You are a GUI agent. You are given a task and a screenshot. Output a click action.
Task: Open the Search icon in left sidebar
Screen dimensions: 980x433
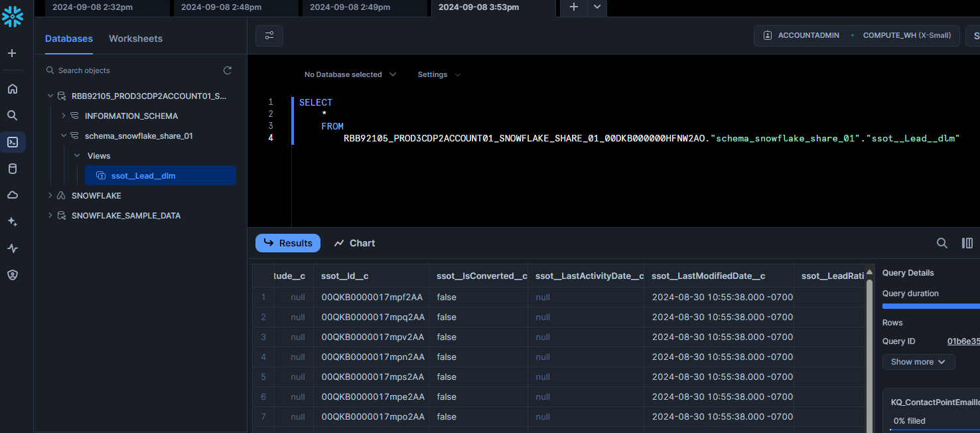(12, 116)
